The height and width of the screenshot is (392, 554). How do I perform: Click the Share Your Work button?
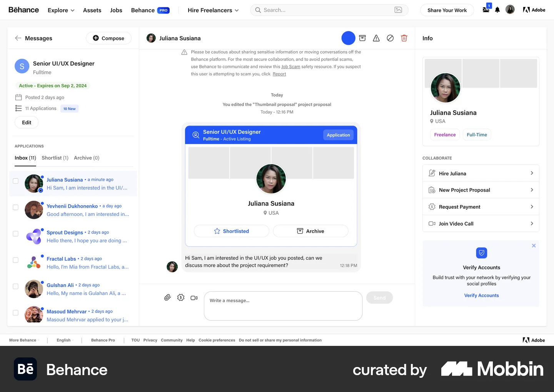[x=447, y=10]
